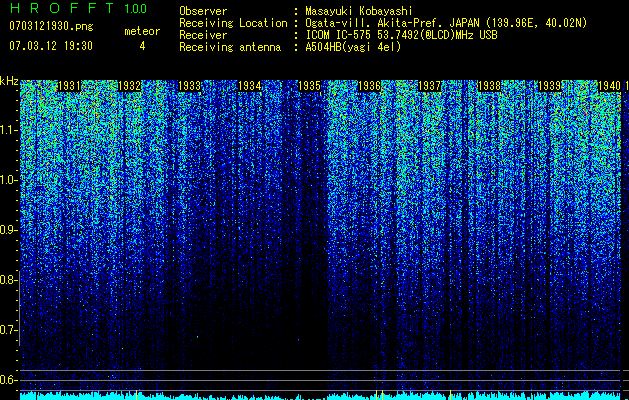629x400 pixels.
Task: Click the 1935 time marker
Action: [309, 86]
